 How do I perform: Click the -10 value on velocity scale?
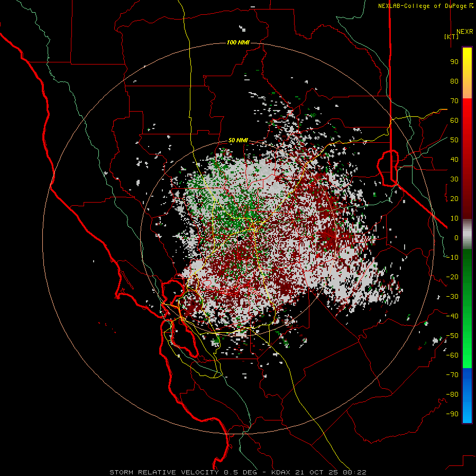[x=452, y=258]
